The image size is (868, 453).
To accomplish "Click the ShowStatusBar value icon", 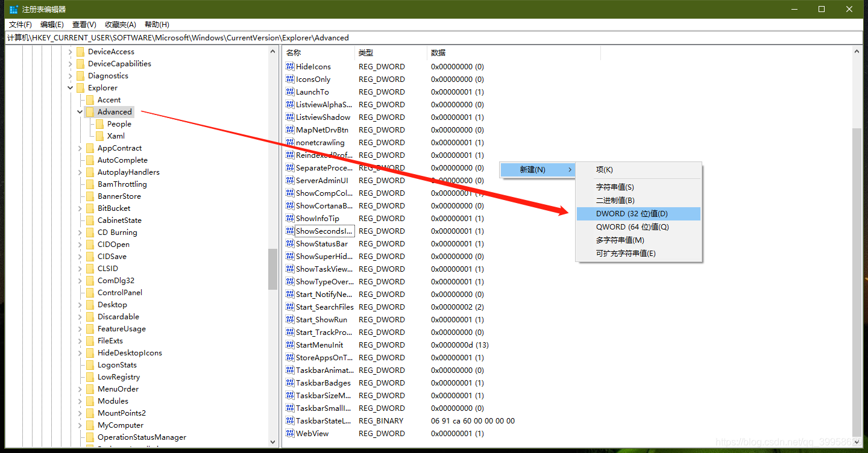I will (x=290, y=243).
